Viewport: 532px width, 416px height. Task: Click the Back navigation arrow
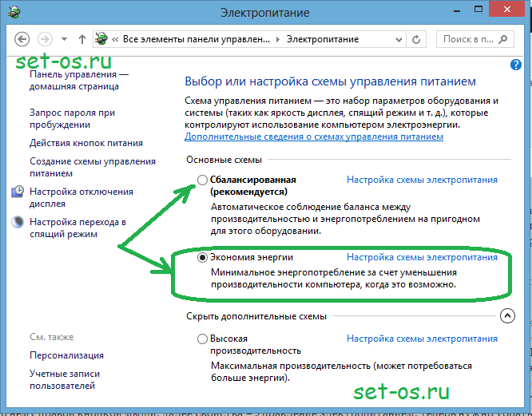[x=22, y=38]
